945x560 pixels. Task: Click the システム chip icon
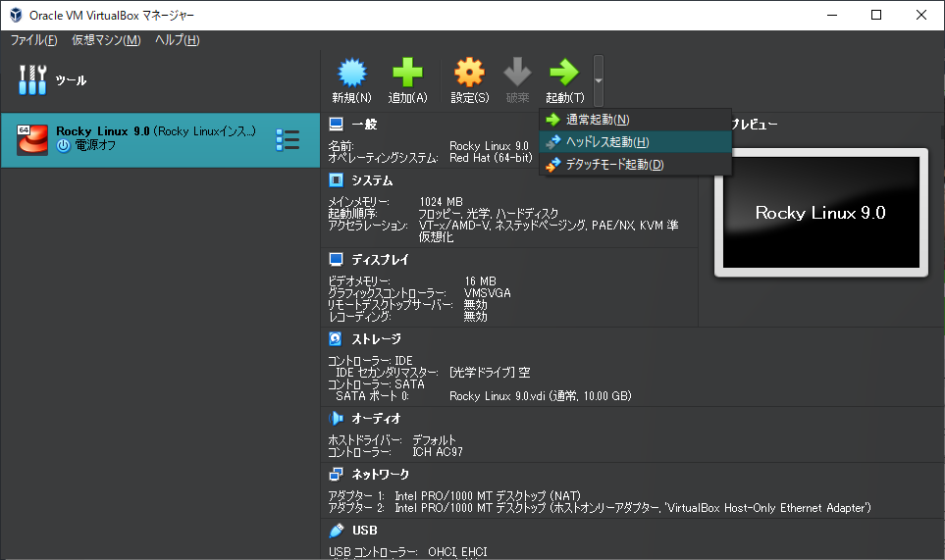pos(336,180)
